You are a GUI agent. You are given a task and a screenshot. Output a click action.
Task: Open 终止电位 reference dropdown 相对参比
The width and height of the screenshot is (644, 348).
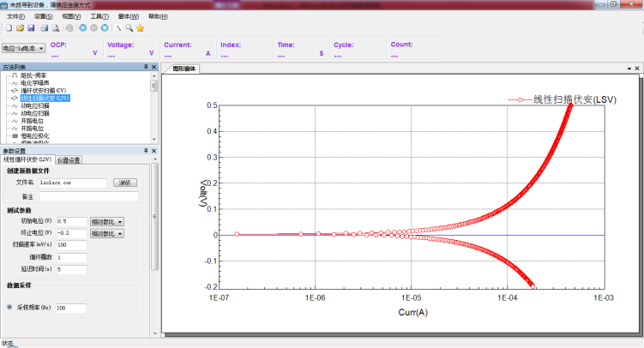pyautogui.click(x=107, y=233)
